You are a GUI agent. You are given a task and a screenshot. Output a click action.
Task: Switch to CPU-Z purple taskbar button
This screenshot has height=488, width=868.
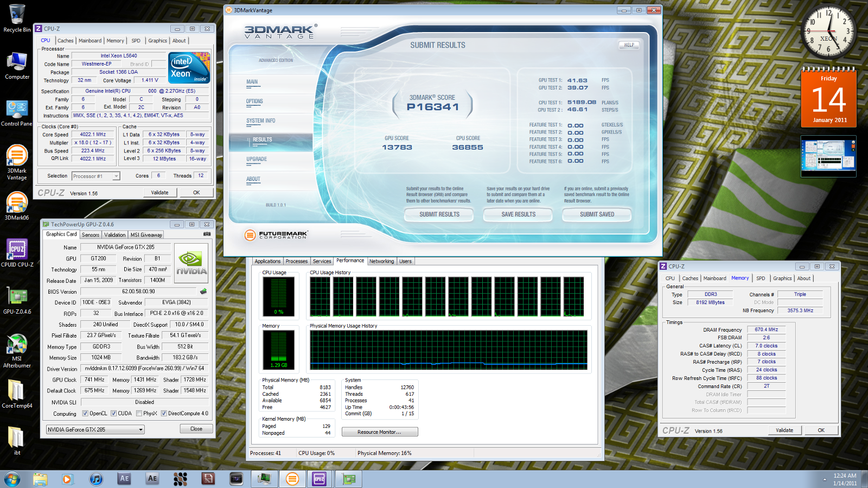coord(320,479)
